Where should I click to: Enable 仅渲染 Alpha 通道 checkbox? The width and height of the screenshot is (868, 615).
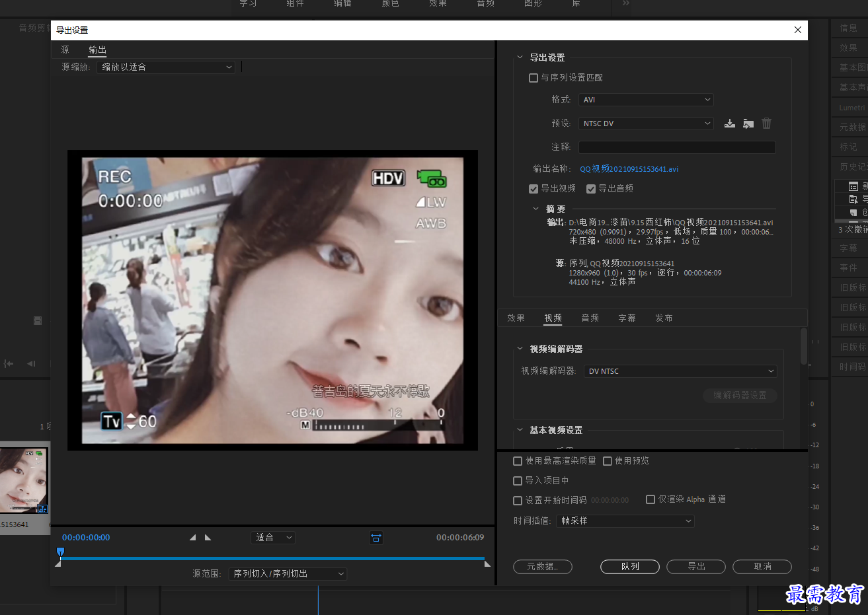coord(651,499)
